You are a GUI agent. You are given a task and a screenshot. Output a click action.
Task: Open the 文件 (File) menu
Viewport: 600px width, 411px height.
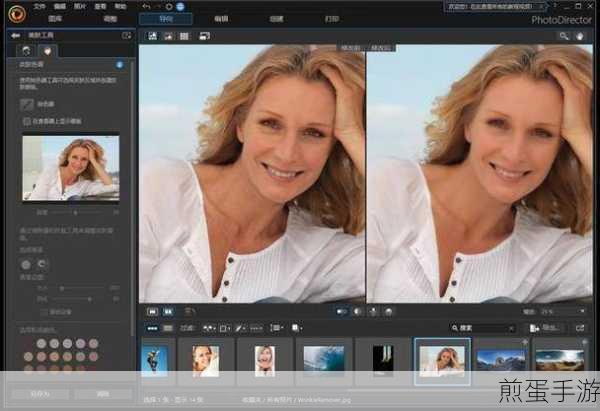click(39, 6)
